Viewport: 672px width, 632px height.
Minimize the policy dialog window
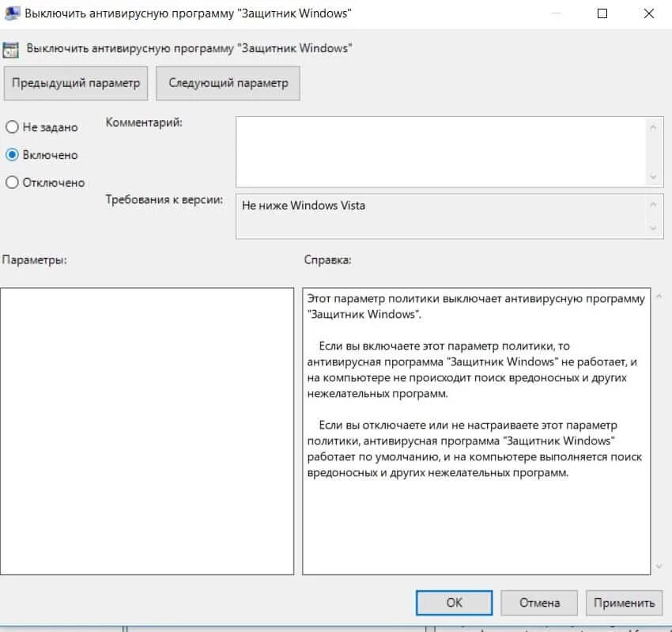(556, 13)
